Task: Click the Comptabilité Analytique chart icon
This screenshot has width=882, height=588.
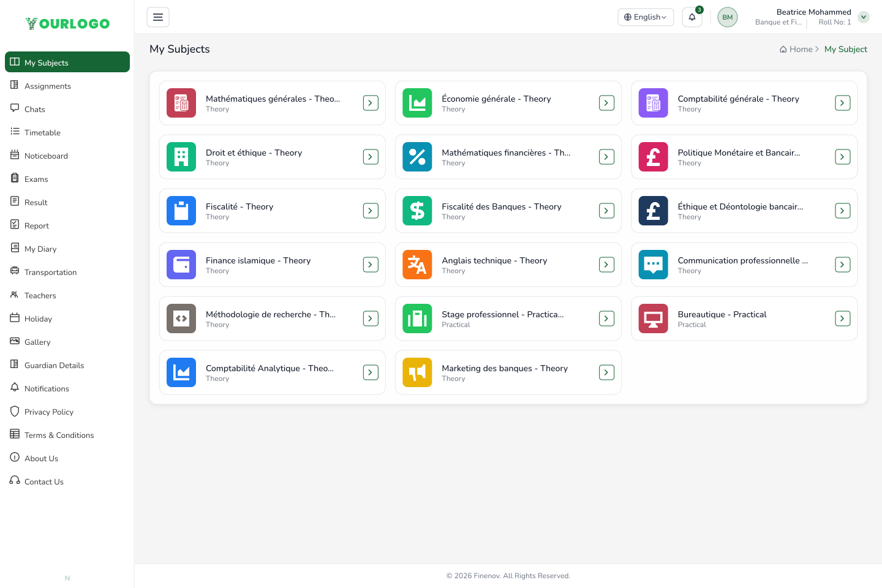Action: [x=181, y=372]
